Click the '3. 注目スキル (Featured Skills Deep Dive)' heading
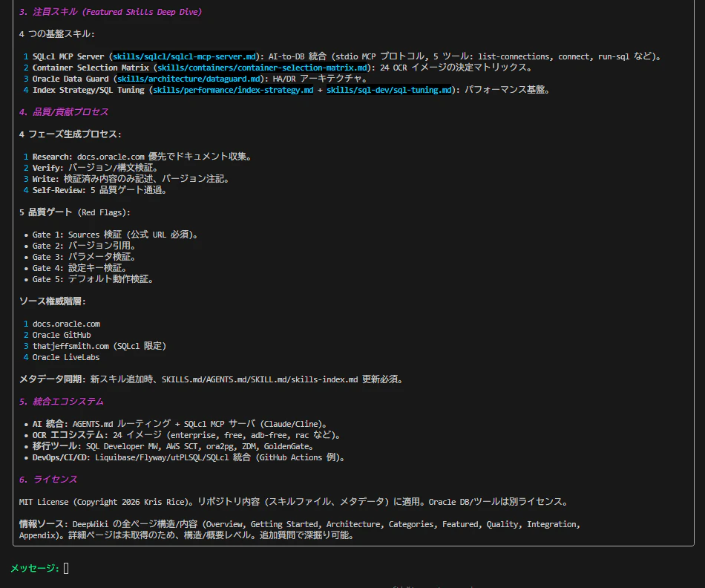The width and height of the screenshot is (705, 588). (x=111, y=12)
